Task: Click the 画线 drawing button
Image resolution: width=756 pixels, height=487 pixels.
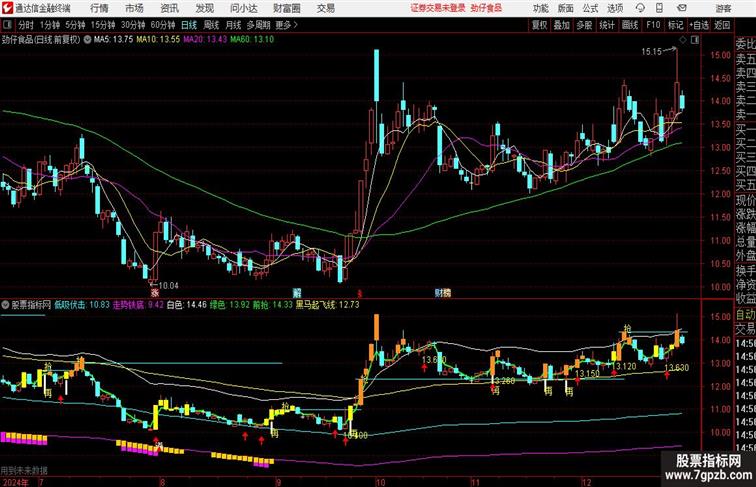Action: 630,25
